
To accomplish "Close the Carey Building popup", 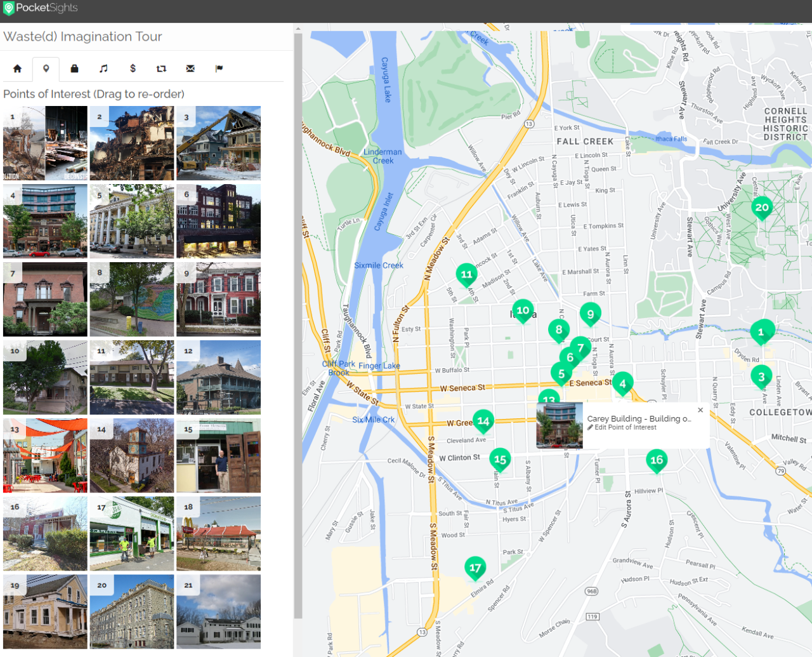I will (700, 410).
